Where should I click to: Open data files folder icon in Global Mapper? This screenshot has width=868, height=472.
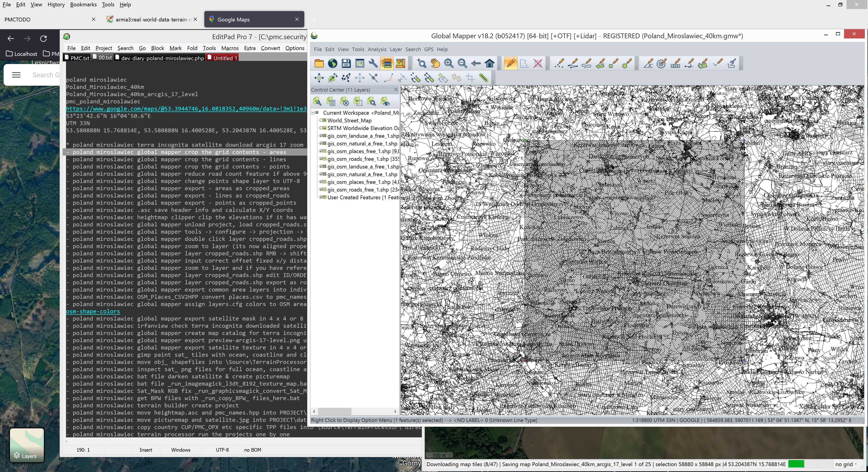click(319, 63)
